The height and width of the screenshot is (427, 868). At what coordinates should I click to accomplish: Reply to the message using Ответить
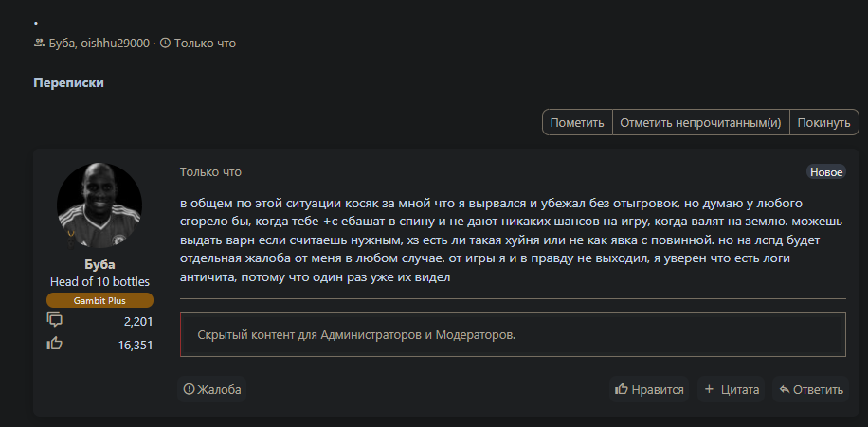click(x=810, y=389)
